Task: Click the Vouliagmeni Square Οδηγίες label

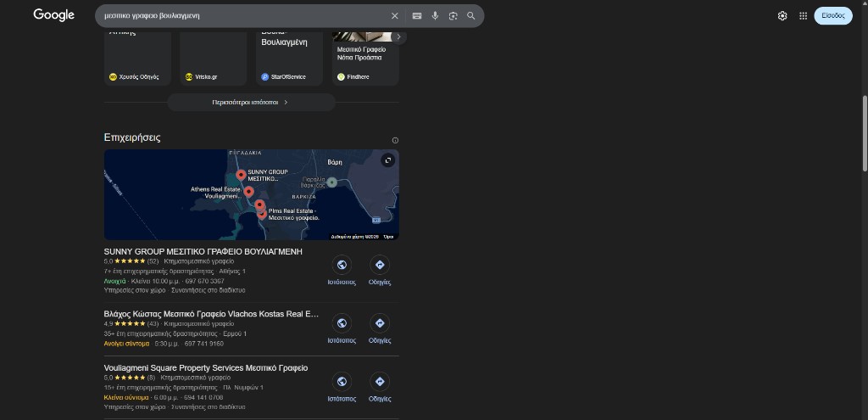Action: tap(380, 399)
